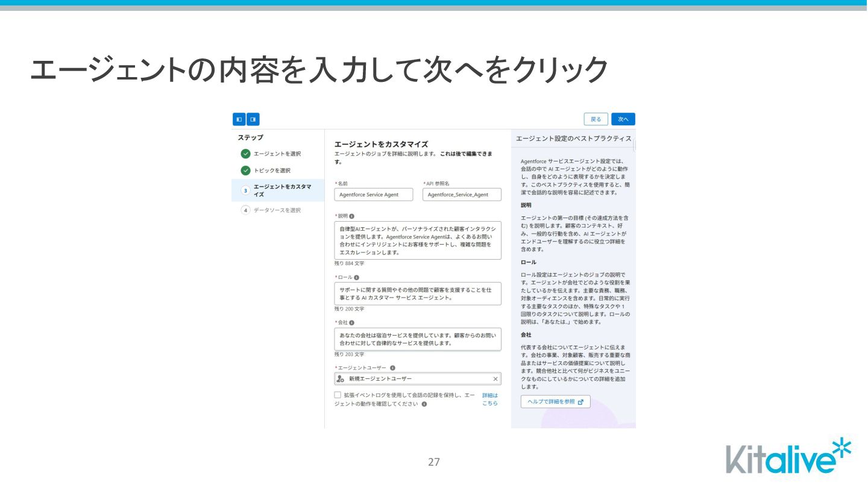Select the エージェントをカスタマイズ step
The width and height of the screenshot is (868, 488).
pyautogui.click(x=277, y=190)
